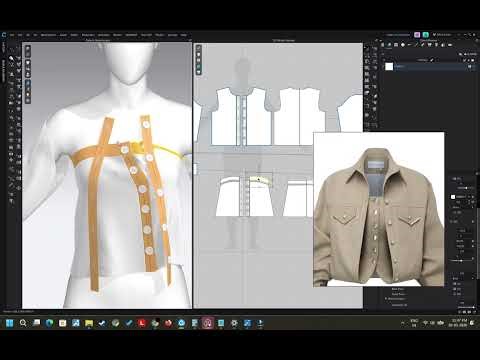Viewport: 480px width, 360px height.
Task: Open the Settings gear icon on the taskbar
Action: tap(234, 323)
